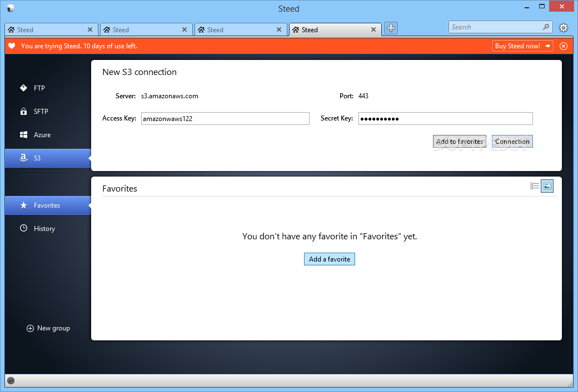This screenshot has height=392, width=578.
Task: Click the Steed app icon in title bar
Action: pos(11,8)
